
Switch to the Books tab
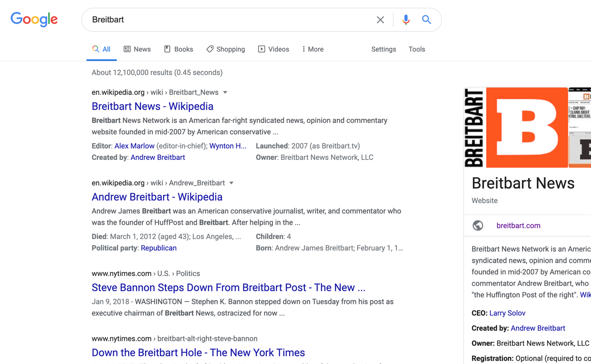tap(178, 49)
